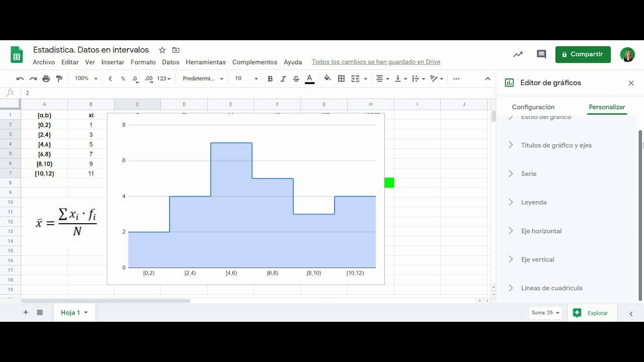Image resolution: width=644 pixels, height=362 pixels.
Task: Open comment history via the comments icon
Action: pos(541,54)
